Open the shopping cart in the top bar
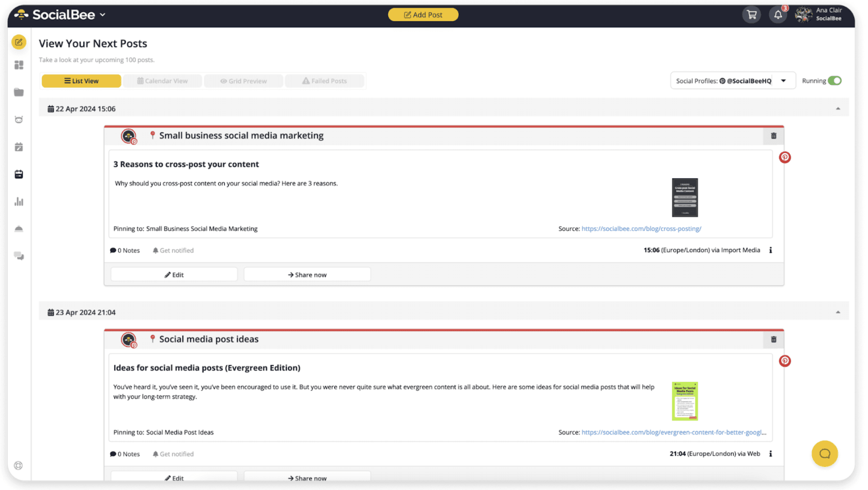Image resolution: width=868 pixels, height=490 pixels. [x=751, y=14]
